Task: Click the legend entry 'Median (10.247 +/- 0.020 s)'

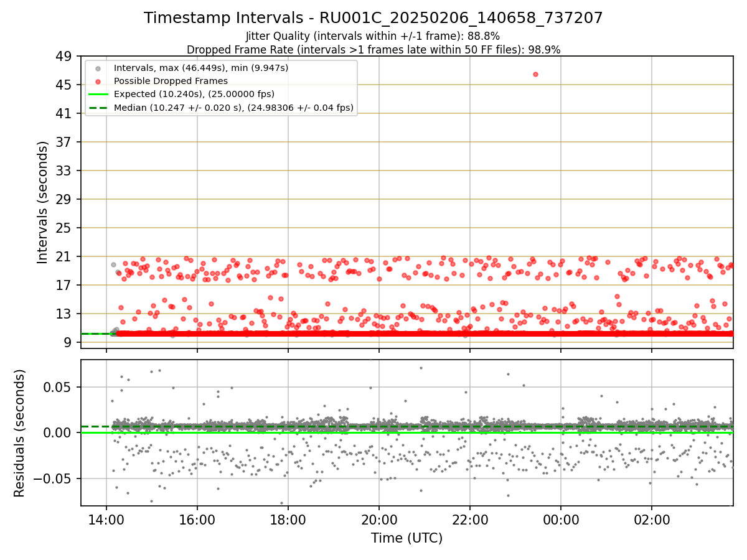Action: click(233, 108)
